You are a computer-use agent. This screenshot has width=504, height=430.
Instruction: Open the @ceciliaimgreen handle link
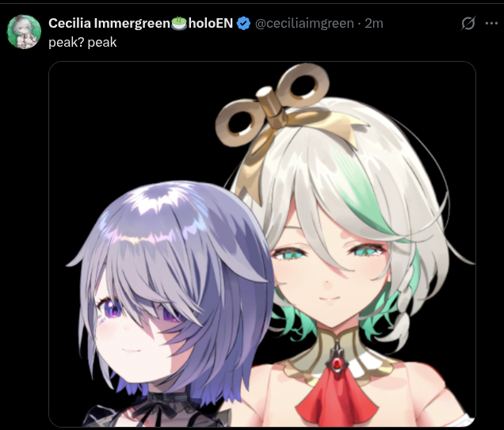[x=304, y=24]
